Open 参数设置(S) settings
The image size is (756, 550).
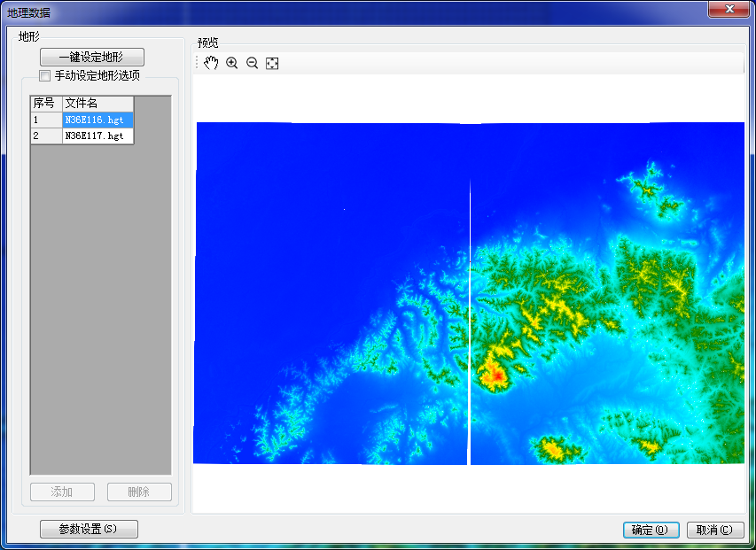(x=89, y=529)
